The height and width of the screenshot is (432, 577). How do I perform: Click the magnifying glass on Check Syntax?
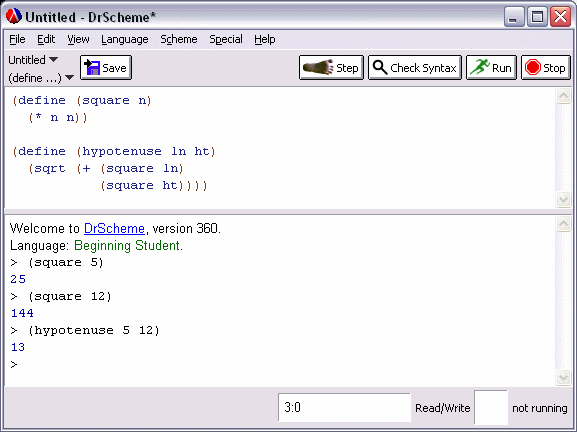tap(380, 67)
